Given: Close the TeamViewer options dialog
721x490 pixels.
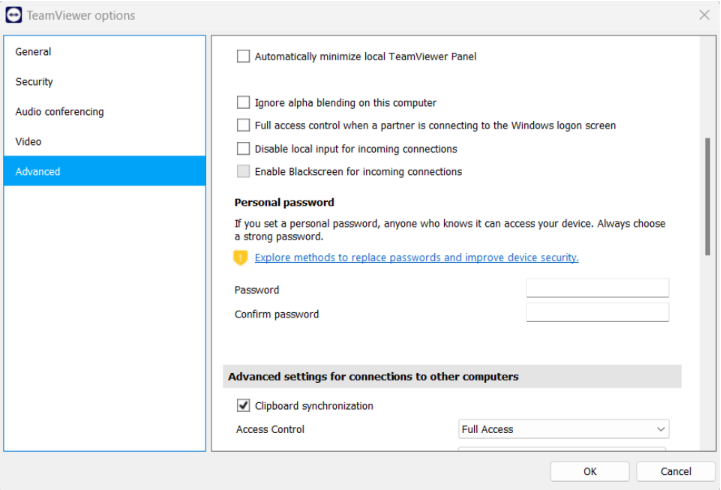Looking at the screenshot, I should (703, 15).
